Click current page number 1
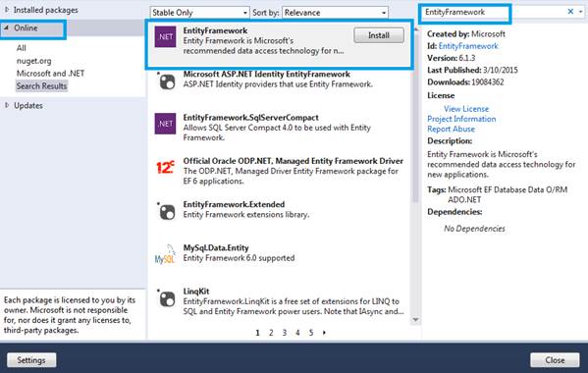588x373 pixels. pyautogui.click(x=257, y=333)
